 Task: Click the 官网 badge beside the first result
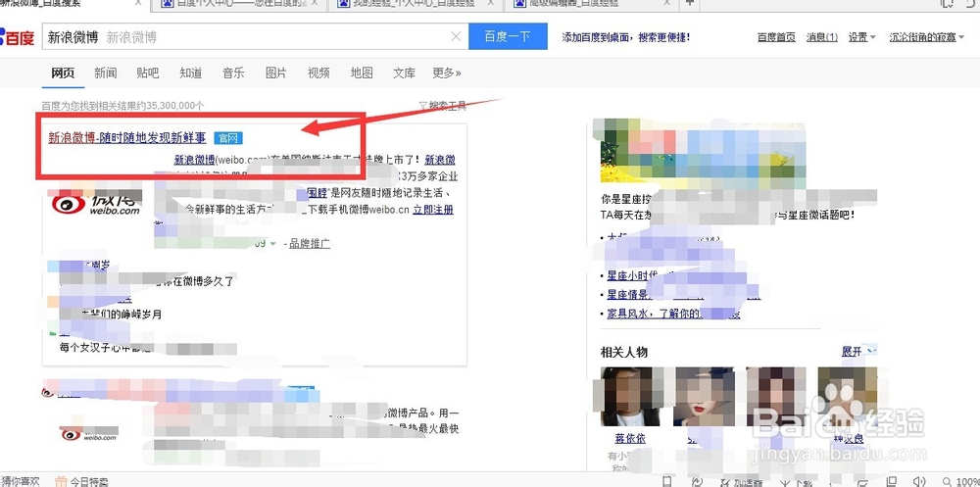[228, 138]
